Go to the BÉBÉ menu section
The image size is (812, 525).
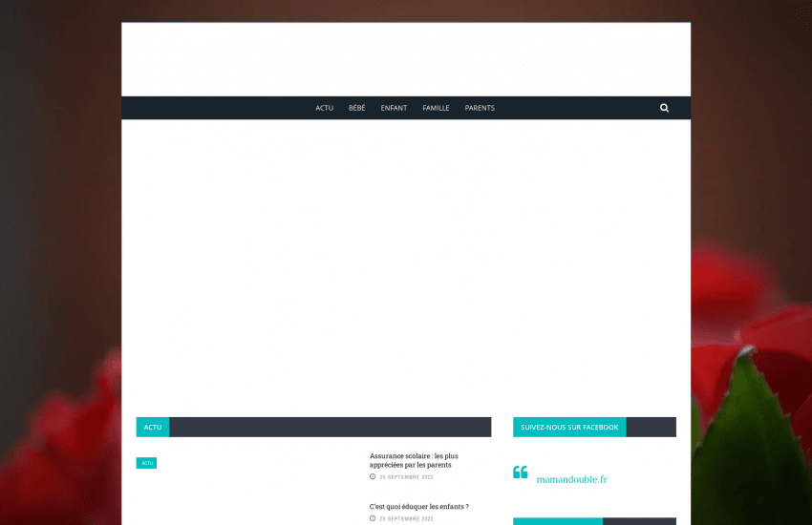click(356, 108)
